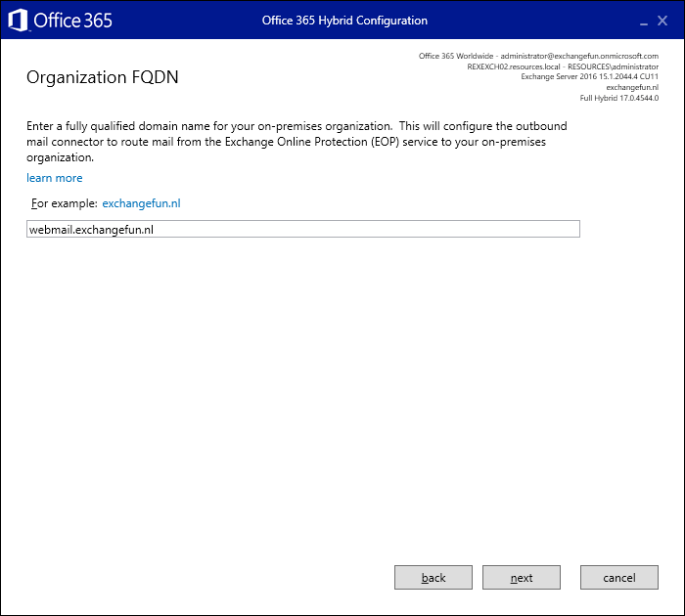The height and width of the screenshot is (616, 685).
Task: Click the Office 365 logo icon
Action: coord(18,20)
